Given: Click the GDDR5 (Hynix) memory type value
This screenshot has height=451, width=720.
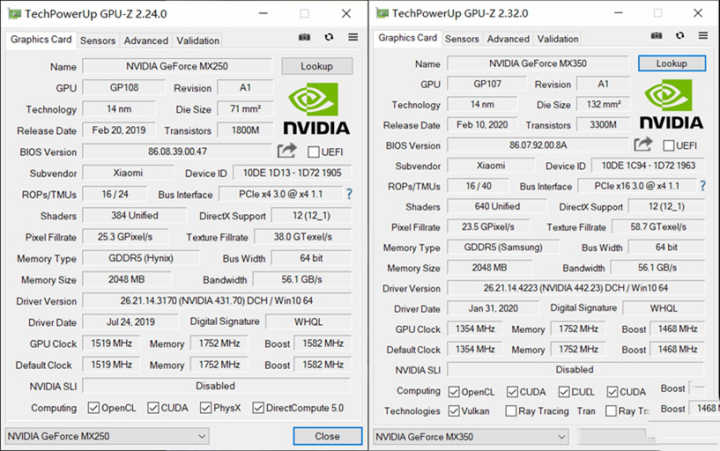Looking at the screenshot, I should coord(141,258).
